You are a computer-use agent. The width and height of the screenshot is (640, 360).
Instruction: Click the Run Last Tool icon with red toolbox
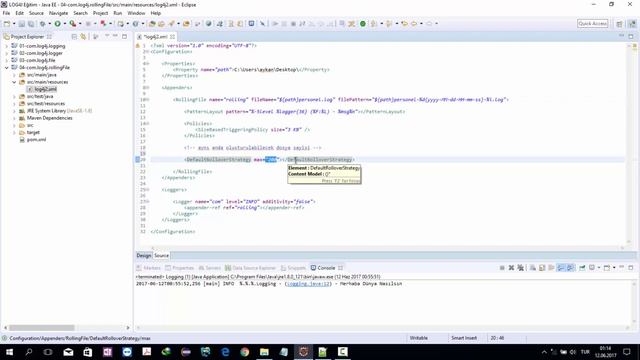coord(72,24)
